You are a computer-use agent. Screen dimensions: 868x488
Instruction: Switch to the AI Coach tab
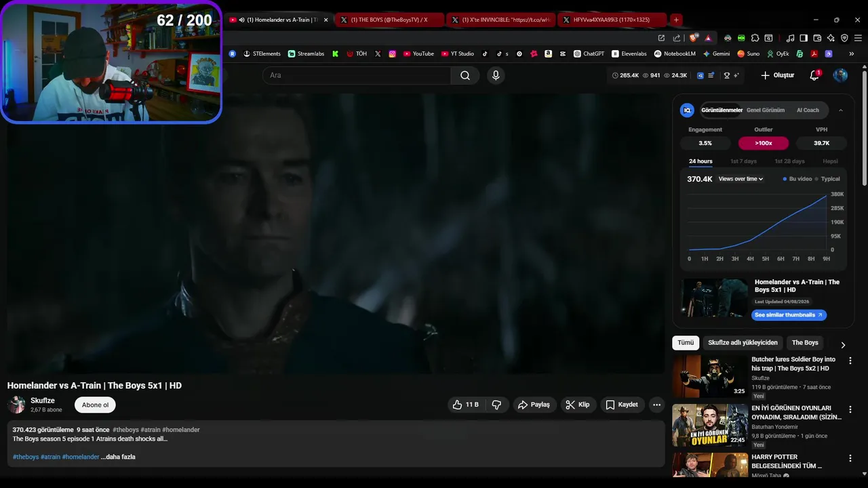[x=808, y=110]
